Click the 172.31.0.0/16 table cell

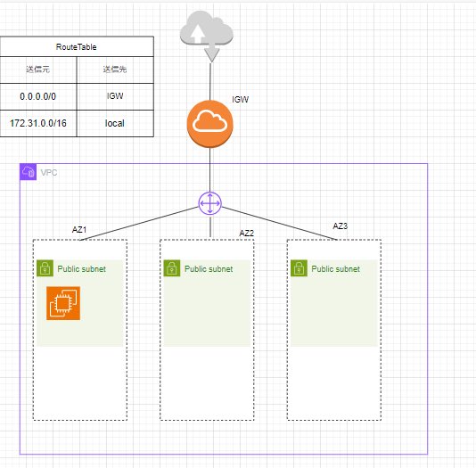38,123
